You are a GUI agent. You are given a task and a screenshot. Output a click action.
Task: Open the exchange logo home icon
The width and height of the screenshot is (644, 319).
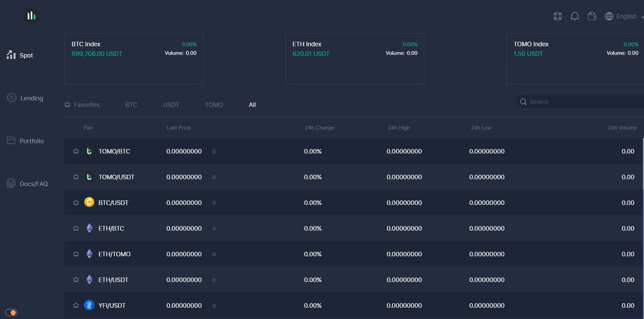coord(32,16)
